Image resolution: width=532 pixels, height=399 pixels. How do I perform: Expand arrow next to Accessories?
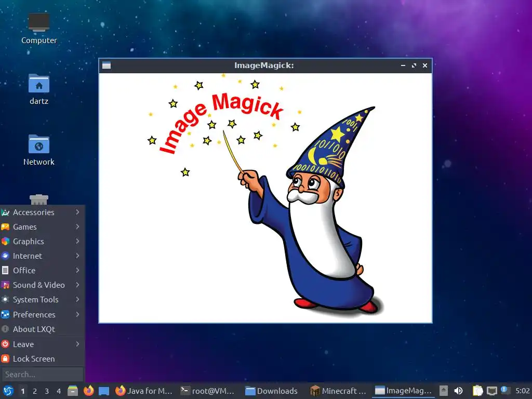[78, 212]
